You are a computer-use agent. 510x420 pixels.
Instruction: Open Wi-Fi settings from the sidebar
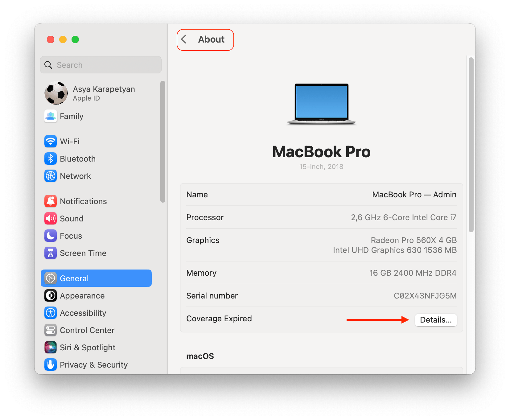tap(70, 141)
